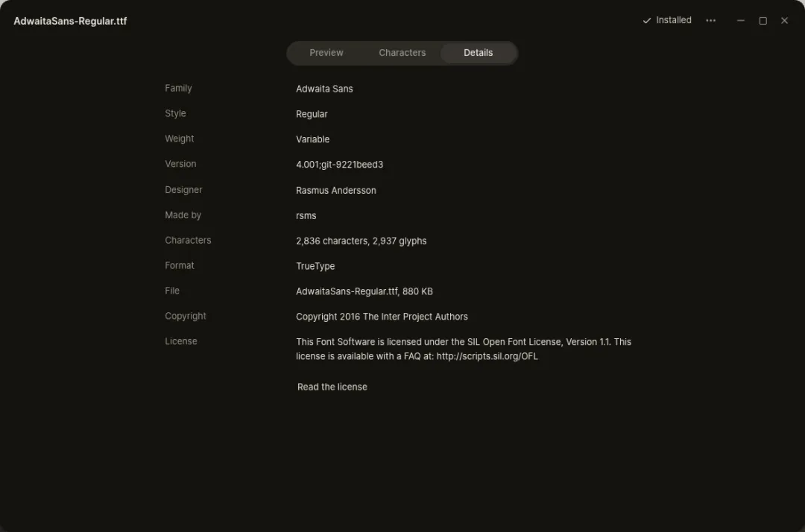Screen dimensions: 805x532
Task: Close the font viewer window
Action: 784,21
